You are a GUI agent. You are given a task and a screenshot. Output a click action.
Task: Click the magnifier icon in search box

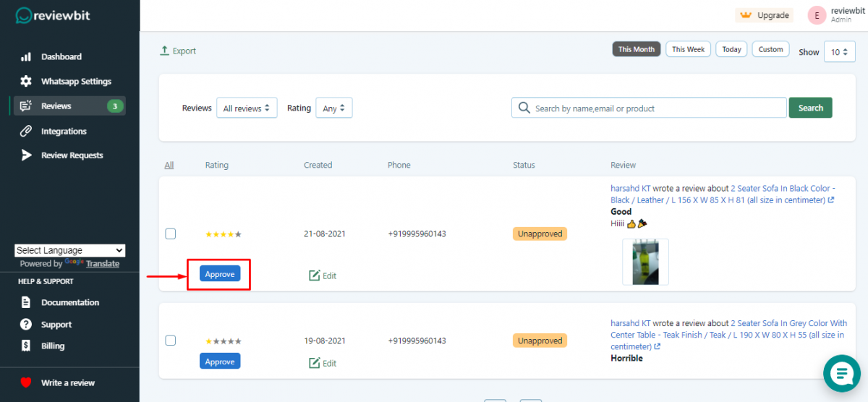524,108
